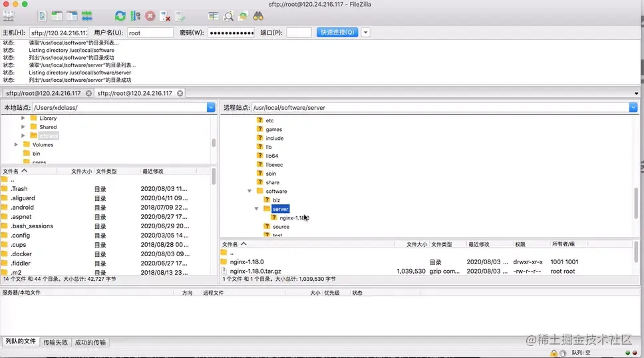Viewport: 644px width, 358px height.
Task: Collapse the software folder in remote tree
Action: coord(249,191)
